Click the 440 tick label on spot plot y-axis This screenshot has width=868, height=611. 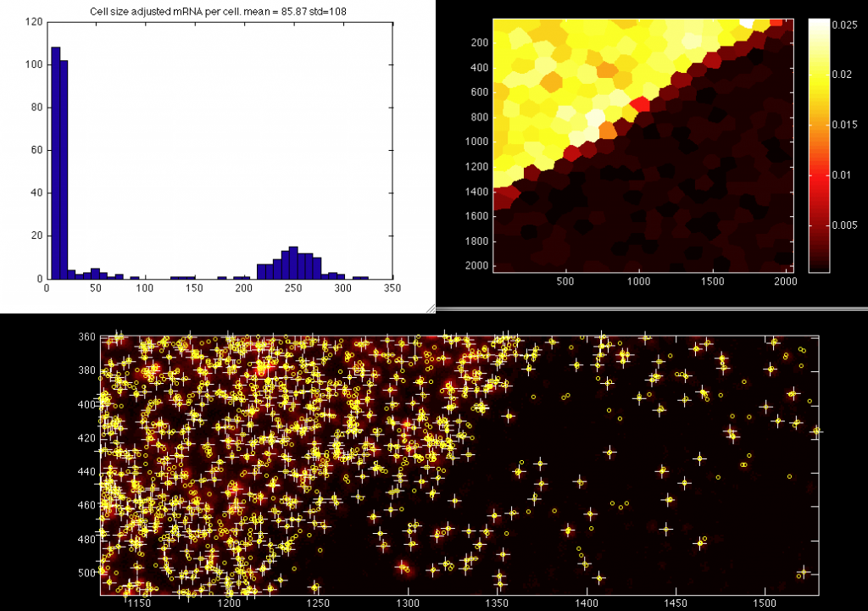86,471
